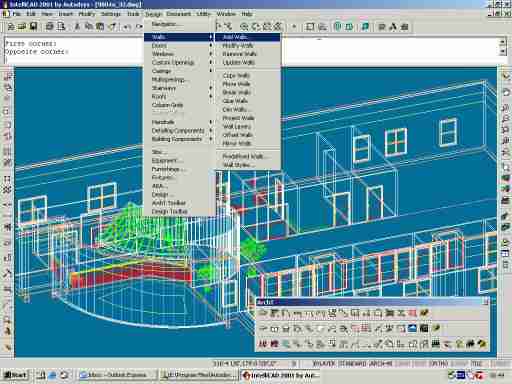Screen dimensions: 512x384
Task: Expand the Custom Openings submenu
Action: coord(179,63)
